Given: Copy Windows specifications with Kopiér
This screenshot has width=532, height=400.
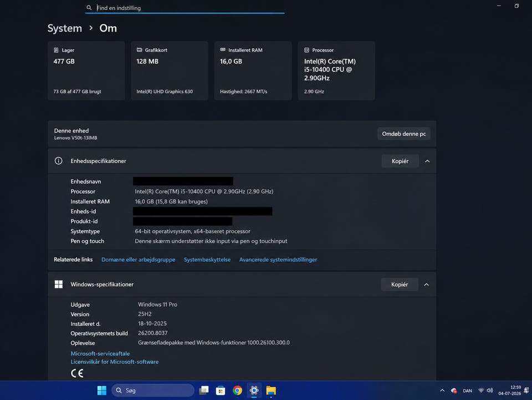Looking at the screenshot, I should coord(400,285).
